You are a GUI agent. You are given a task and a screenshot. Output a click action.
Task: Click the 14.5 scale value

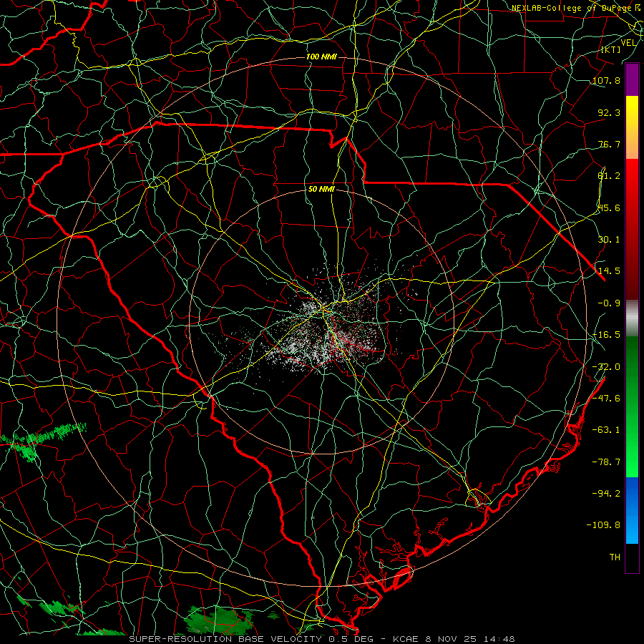pyautogui.click(x=609, y=271)
